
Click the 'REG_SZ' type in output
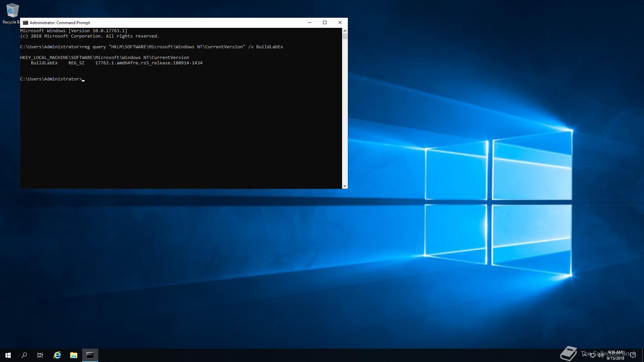(76, 63)
